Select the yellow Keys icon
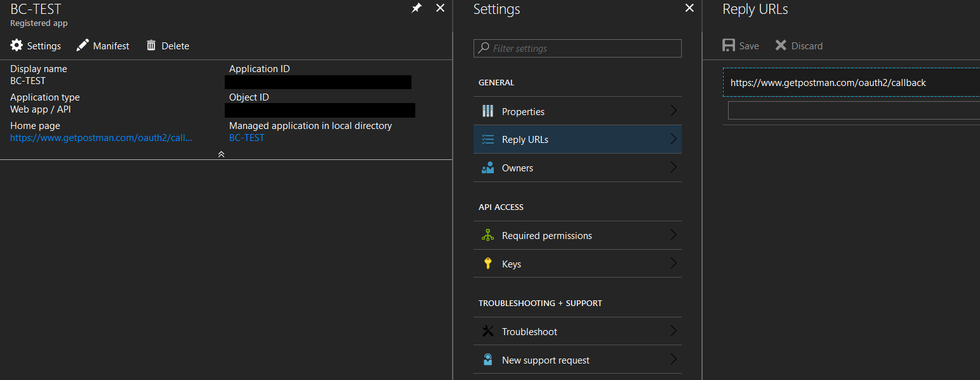 point(487,263)
